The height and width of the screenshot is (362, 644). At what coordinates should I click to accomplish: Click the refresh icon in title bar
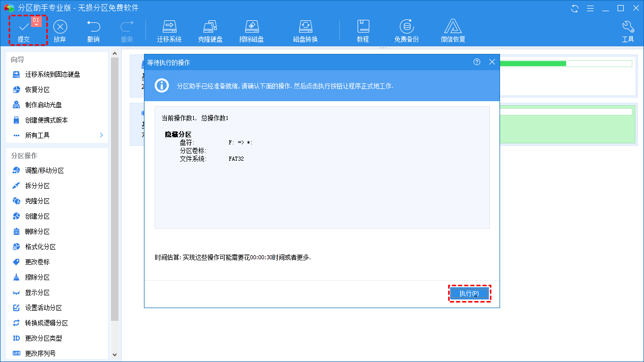[575, 8]
